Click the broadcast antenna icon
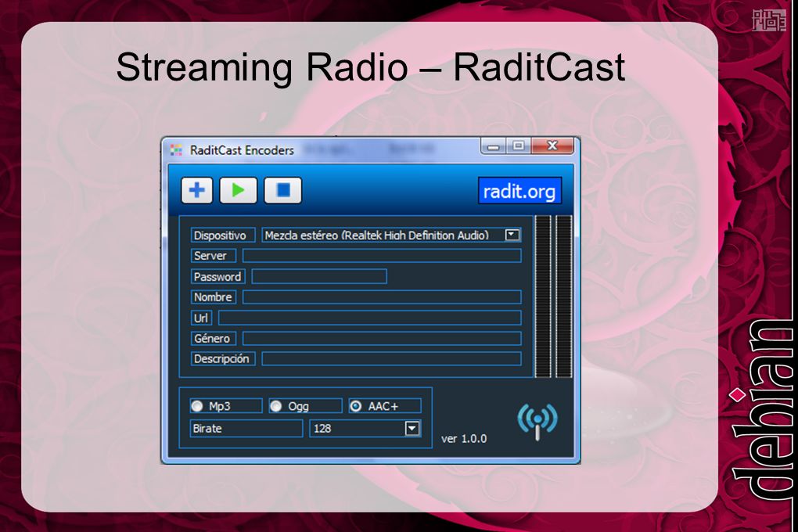The height and width of the screenshot is (532, 798). pyautogui.click(x=537, y=422)
